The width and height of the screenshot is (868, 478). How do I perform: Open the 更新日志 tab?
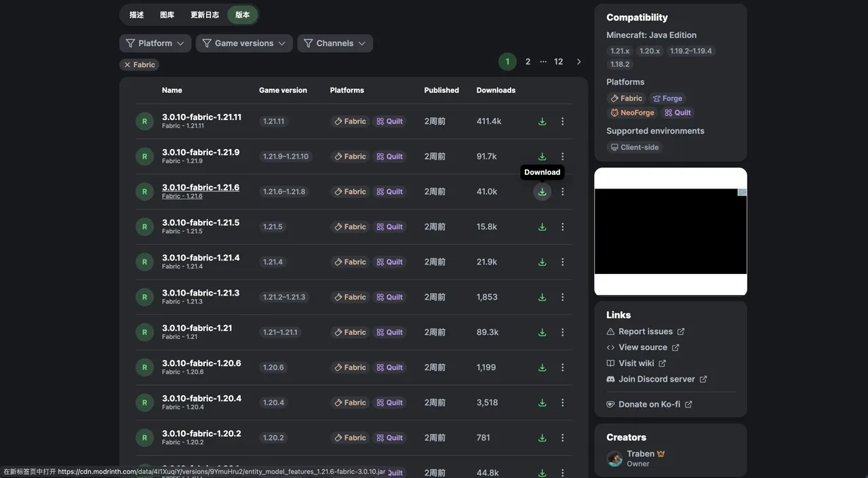point(204,15)
